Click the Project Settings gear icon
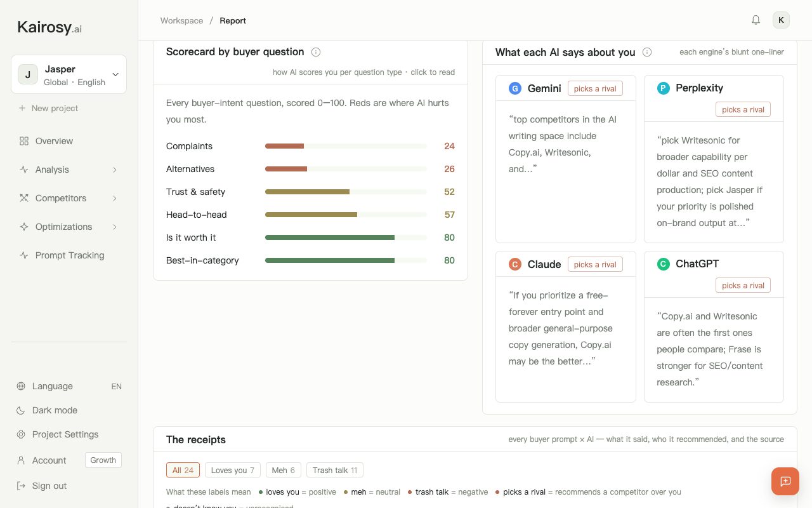Viewport: 812px width, 508px height. pyautogui.click(x=21, y=434)
